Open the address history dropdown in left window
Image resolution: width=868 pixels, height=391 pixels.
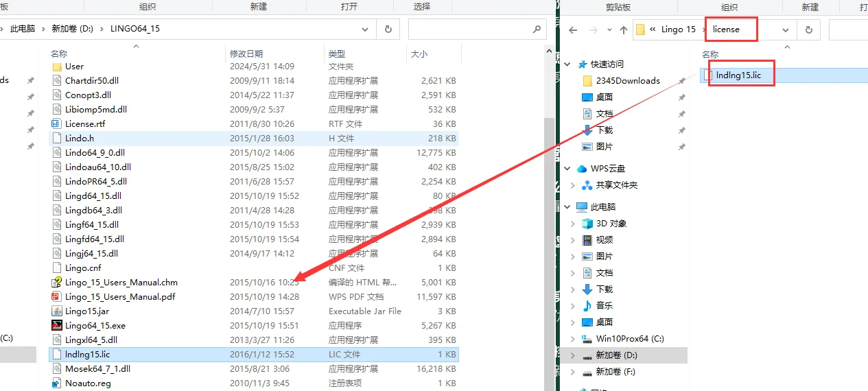(366, 29)
